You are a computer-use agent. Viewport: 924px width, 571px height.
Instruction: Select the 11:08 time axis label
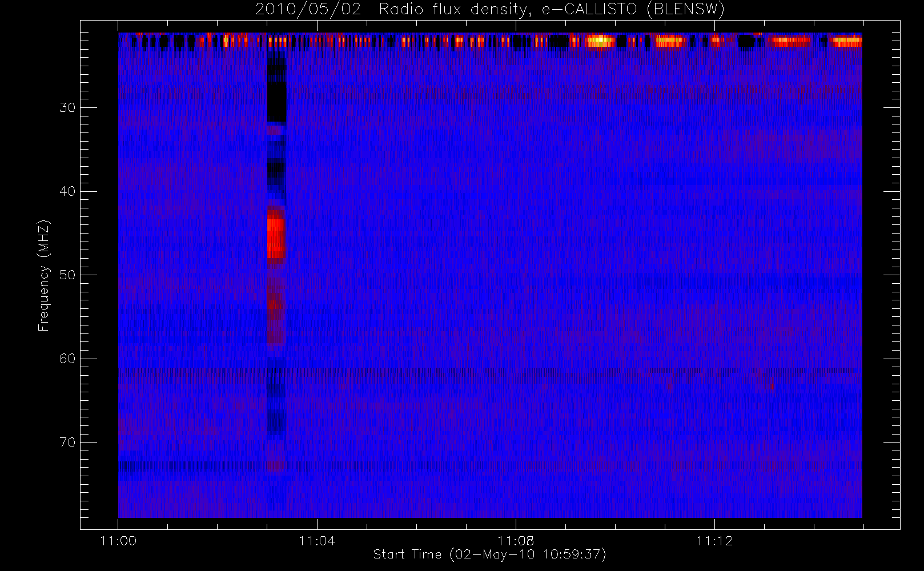(x=516, y=541)
